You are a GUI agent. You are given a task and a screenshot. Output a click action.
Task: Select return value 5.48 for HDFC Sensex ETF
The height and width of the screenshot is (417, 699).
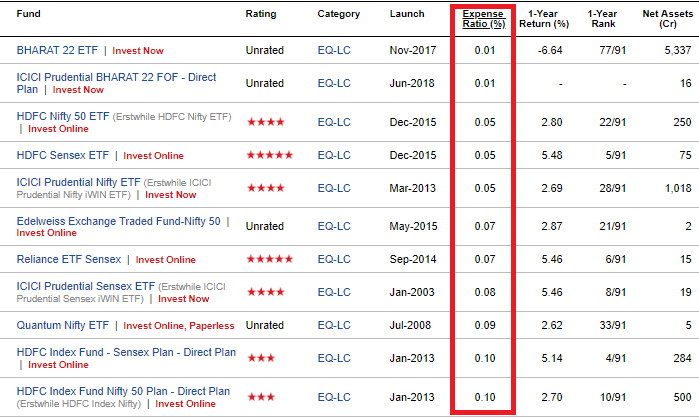(552, 155)
